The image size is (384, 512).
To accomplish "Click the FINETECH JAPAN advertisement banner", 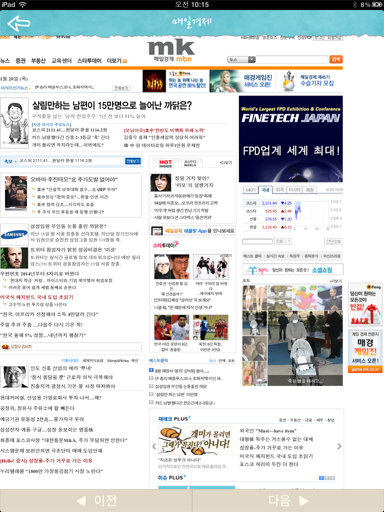I will [291, 139].
